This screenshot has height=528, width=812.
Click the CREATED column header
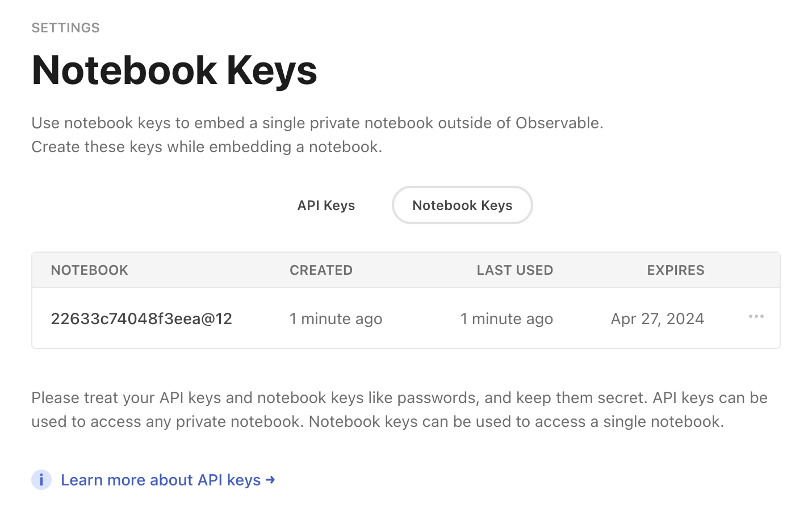(321, 270)
